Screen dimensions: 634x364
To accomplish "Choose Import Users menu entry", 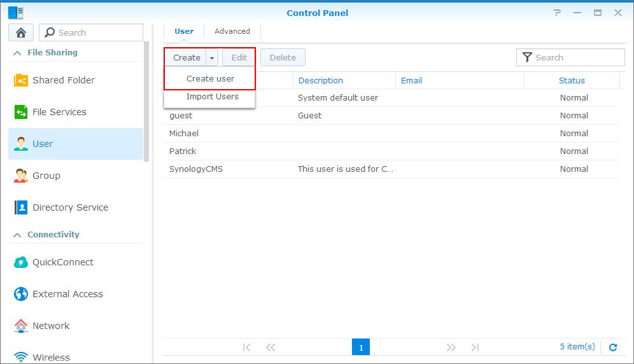I will tap(210, 96).
